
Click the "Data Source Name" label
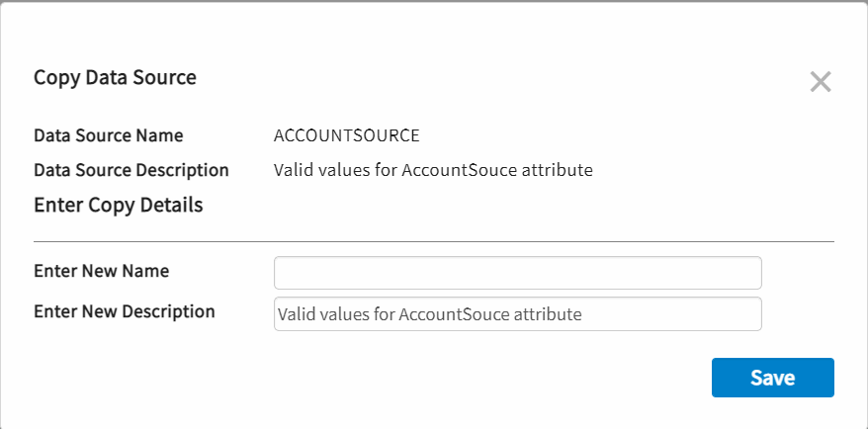pyautogui.click(x=108, y=135)
